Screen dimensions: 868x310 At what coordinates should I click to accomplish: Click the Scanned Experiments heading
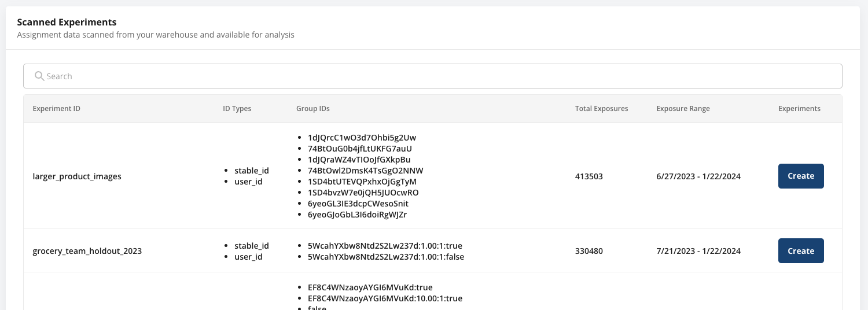[67, 23]
